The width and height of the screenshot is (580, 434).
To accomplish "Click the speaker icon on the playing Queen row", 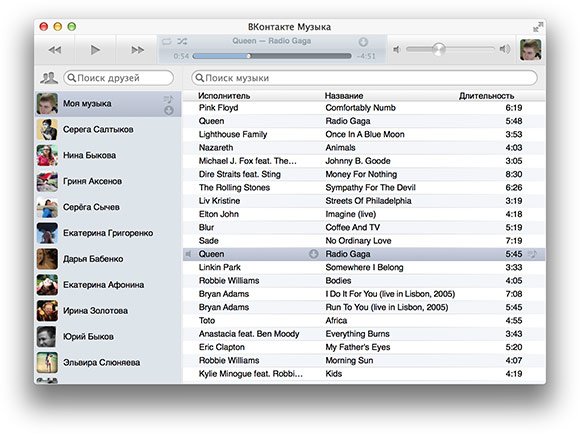I will pos(189,254).
